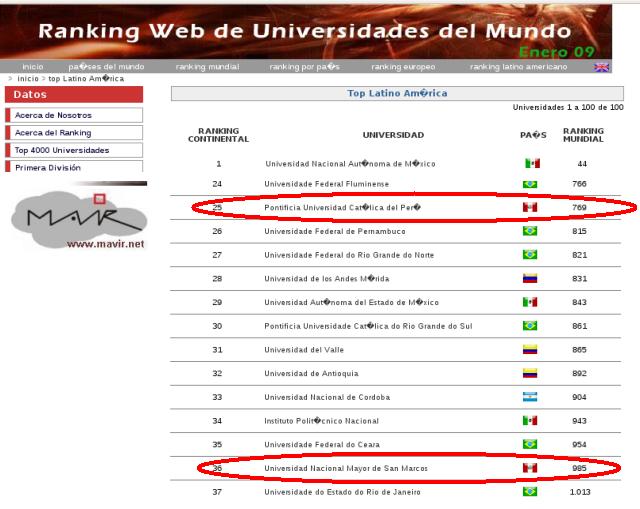Click Mexico flag beside Universidad Autónoma del Estado

(x=530, y=302)
